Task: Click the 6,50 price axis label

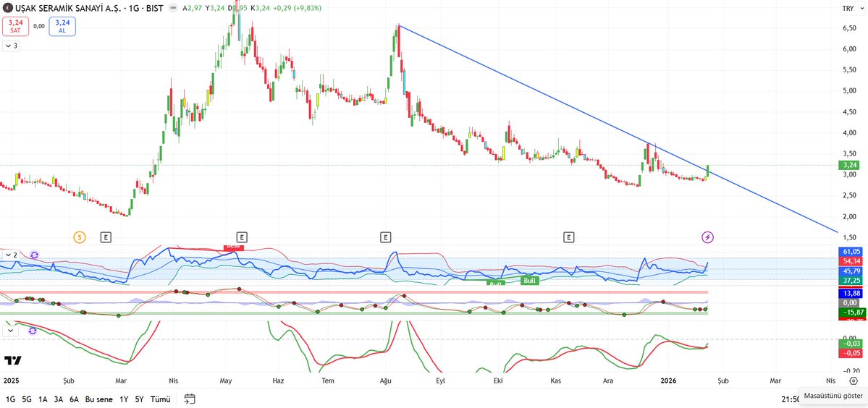Action: pos(851,28)
